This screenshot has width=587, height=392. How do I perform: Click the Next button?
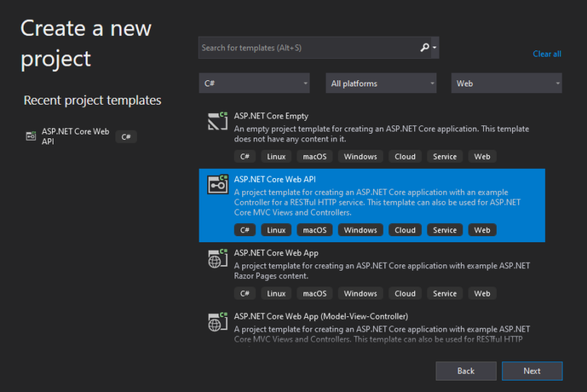click(532, 371)
